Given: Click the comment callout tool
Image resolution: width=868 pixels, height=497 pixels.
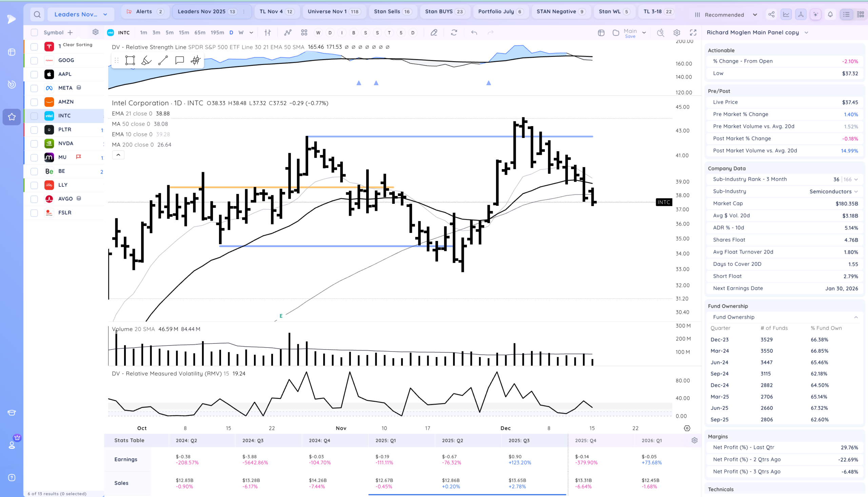Looking at the screenshot, I should [x=180, y=60].
